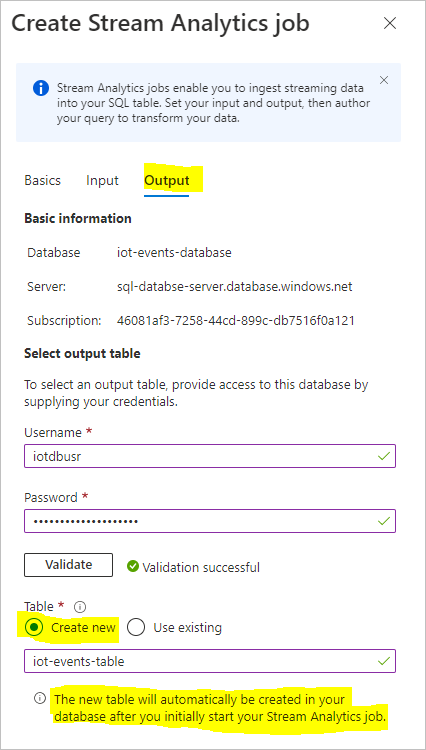Click the subscription ID text
426x750 pixels.
pos(236,320)
